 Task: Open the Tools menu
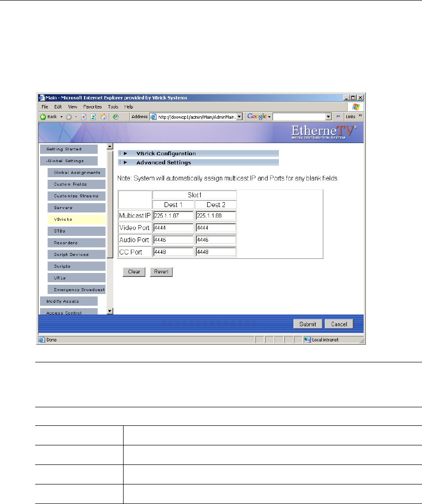coord(113,107)
